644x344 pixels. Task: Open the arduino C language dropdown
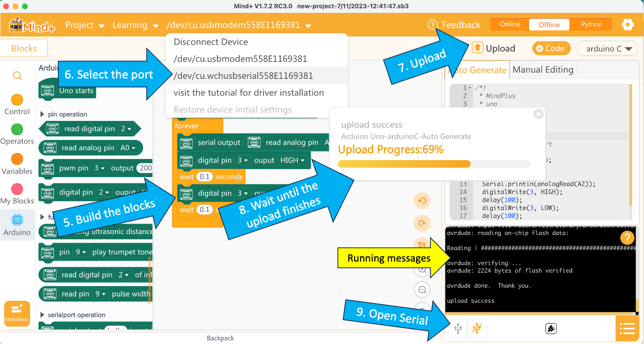(607, 49)
